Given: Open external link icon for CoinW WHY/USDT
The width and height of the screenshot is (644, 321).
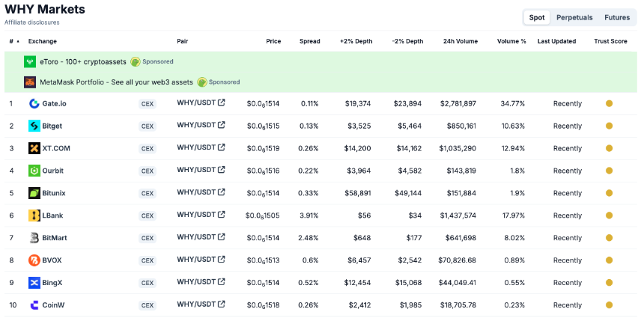Looking at the screenshot, I should tap(222, 305).
